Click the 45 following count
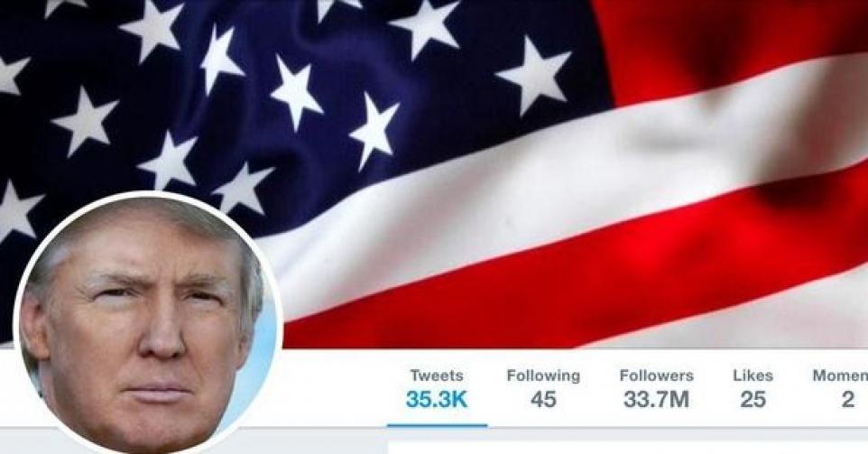The image size is (868, 454). [543, 399]
